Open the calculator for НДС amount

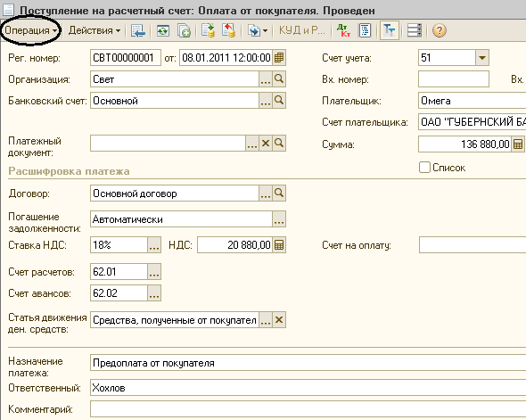coord(279,245)
